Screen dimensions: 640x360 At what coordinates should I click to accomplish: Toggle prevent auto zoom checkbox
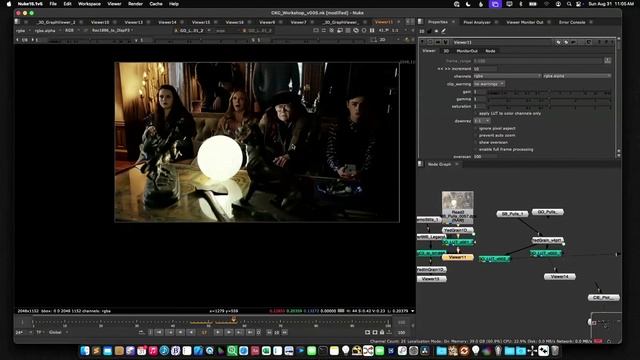pos(476,135)
